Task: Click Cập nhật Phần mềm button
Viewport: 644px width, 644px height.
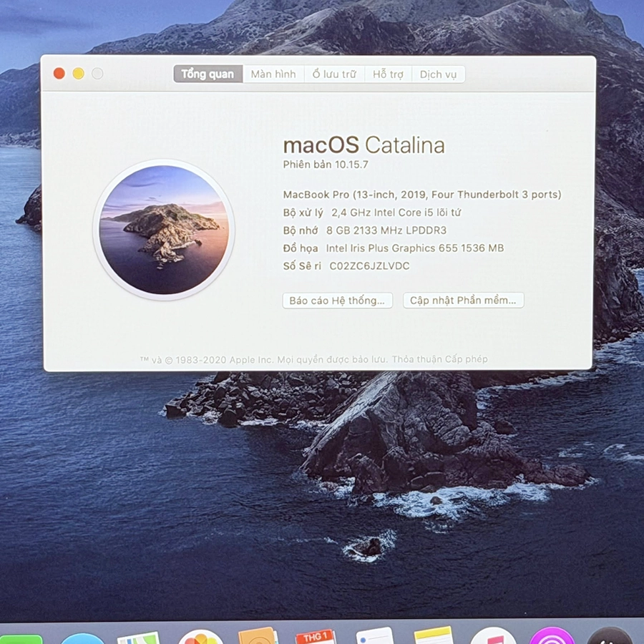Action: point(463,301)
